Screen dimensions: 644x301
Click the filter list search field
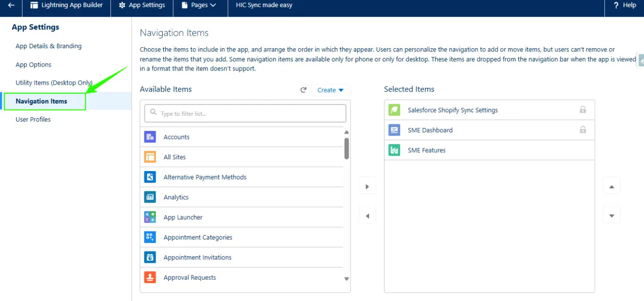(x=245, y=113)
